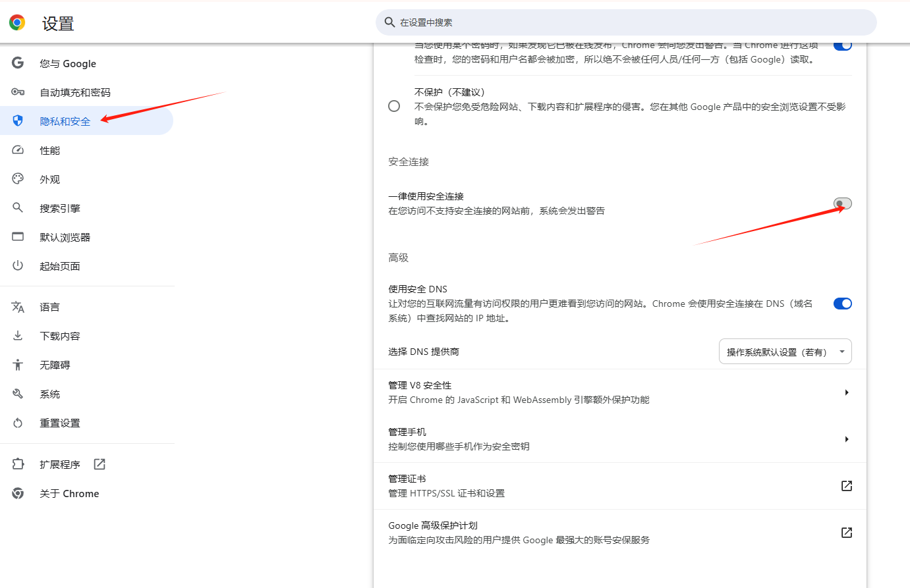Viewport: 910px width, 588px height.
Task: Click the 管理 V8 安全性 row title
Action: [420, 385]
